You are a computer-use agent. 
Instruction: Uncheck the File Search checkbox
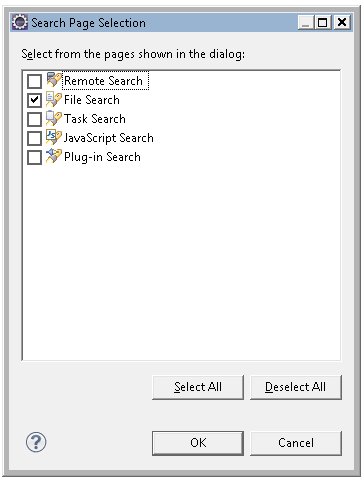tap(34, 100)
